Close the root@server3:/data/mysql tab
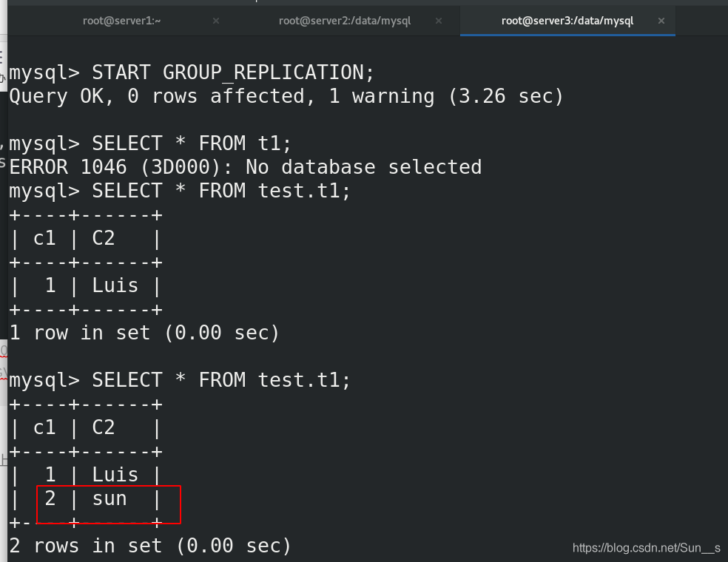728x562 pixels. (x=661, y=21)
